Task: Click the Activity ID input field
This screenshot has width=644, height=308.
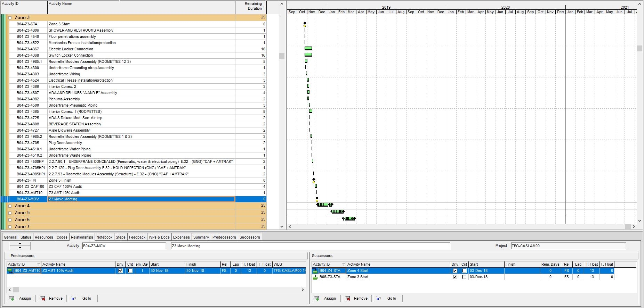Action: [x=124, y=246]
